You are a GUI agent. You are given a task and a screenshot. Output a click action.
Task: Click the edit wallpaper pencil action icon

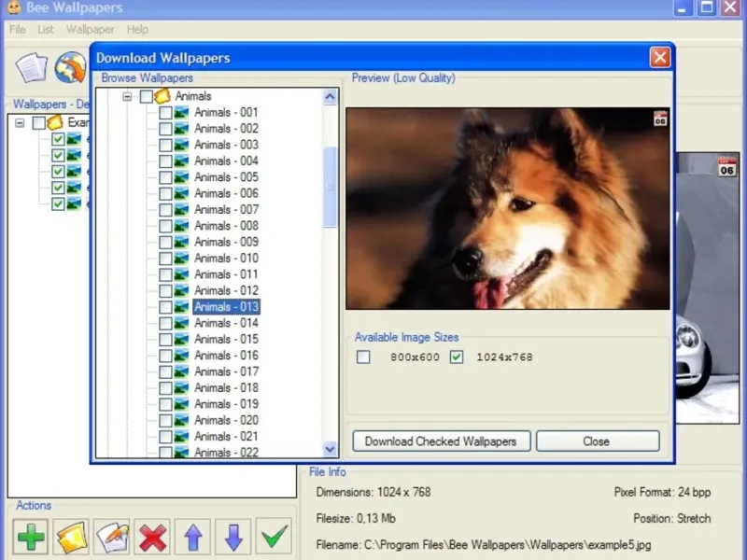(x=112, y=537)
